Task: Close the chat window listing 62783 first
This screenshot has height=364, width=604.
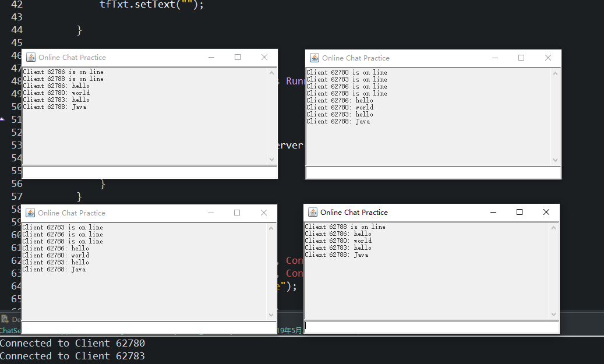Action: (x=263, y=213)
